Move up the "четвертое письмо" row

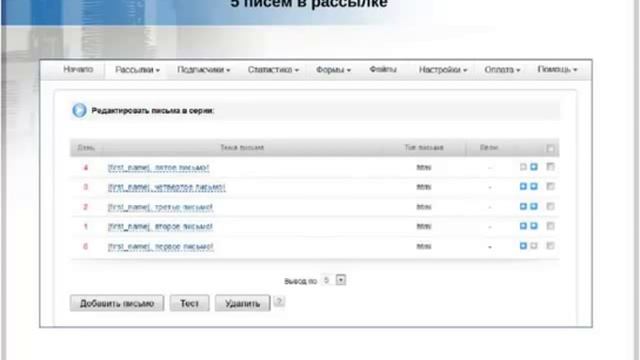[x=523, y=186]
